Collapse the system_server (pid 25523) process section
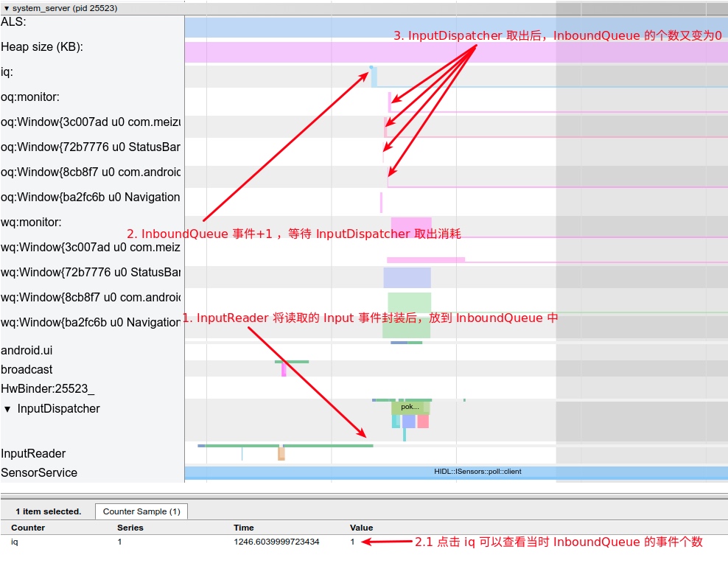The image size is (728, 563). [7, 8]
